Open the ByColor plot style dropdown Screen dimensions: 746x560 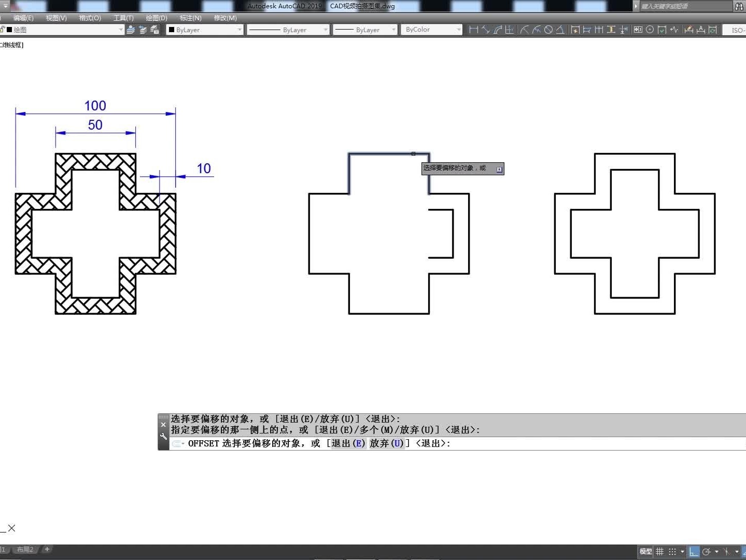[459, 30]
